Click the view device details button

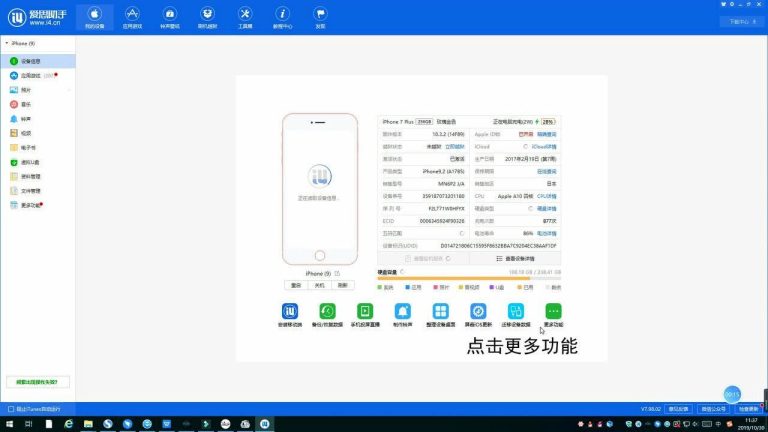click(x=515, y=259)
